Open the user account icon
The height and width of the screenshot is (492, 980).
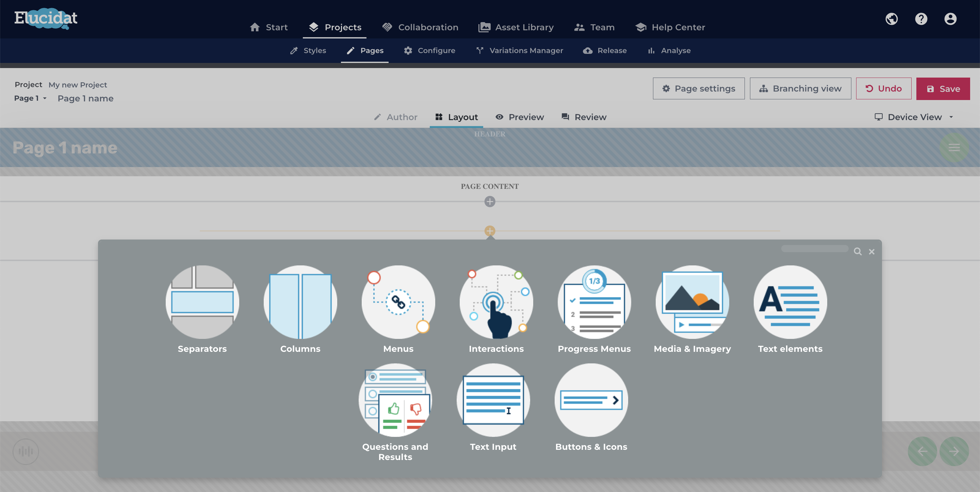pos(950,19)
